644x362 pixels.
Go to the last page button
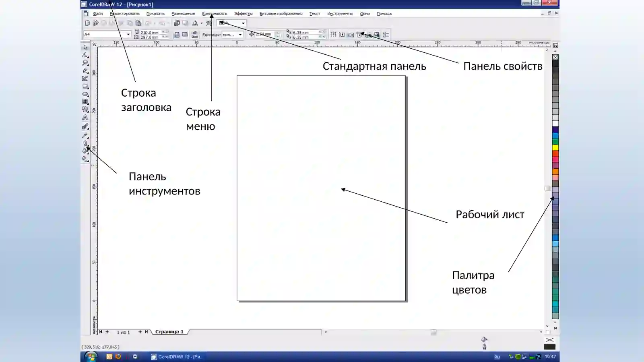click(146, 332)
